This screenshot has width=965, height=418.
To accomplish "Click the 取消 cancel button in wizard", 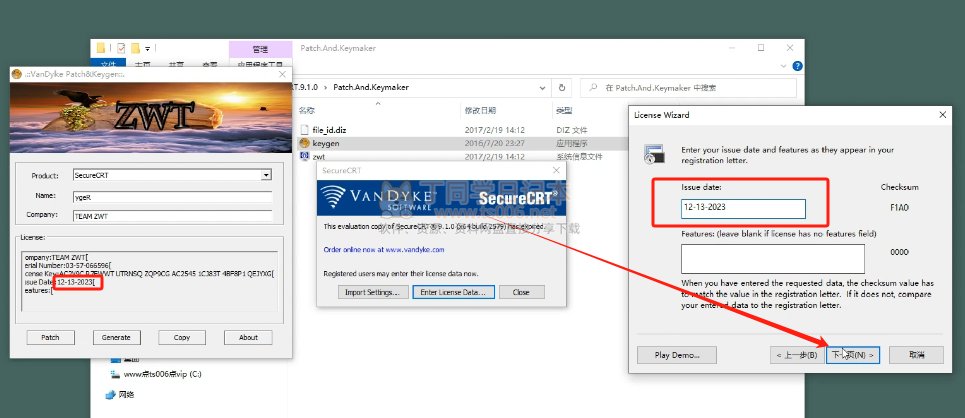I will pyautogui.click(x=916, y=355).
